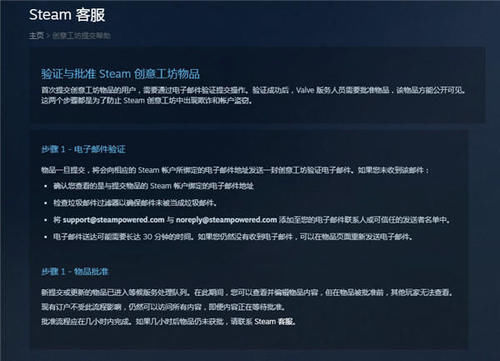This screenshot has height=361, width=500.
Task: Select the 创意工坊提交帮助 breadcrumb item
Action: point(81,36)
